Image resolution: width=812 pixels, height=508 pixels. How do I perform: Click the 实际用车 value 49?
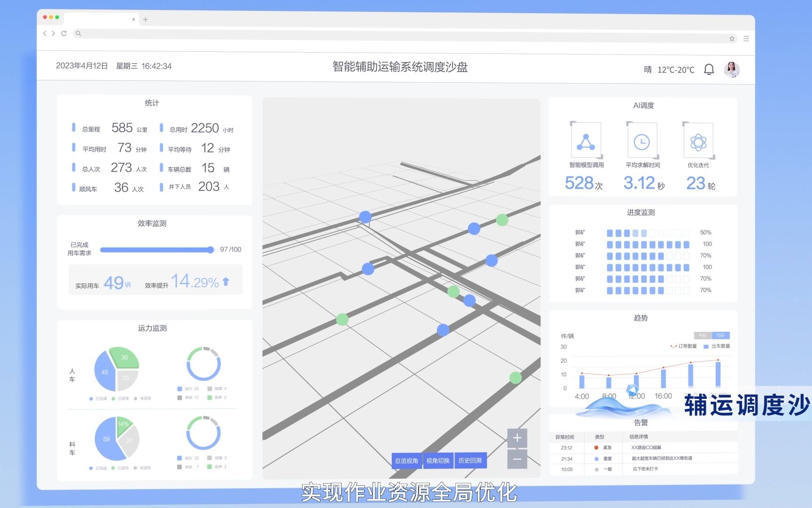click(x=114, y=283)
